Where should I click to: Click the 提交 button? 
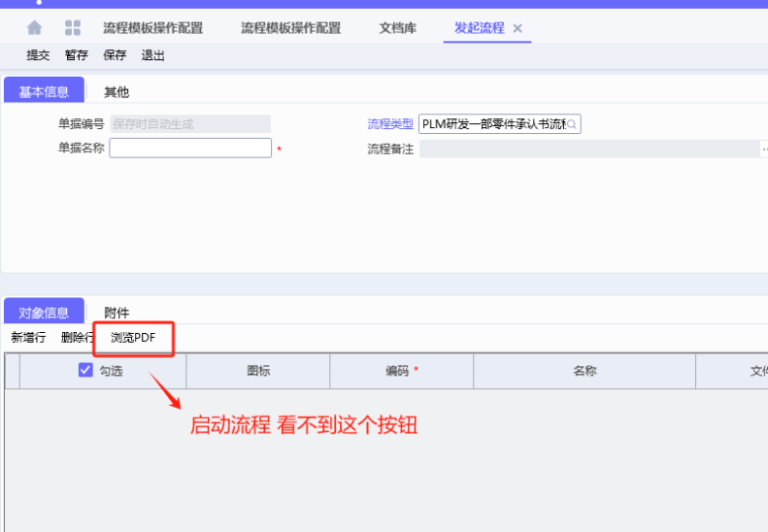click(x=38, y=55)
